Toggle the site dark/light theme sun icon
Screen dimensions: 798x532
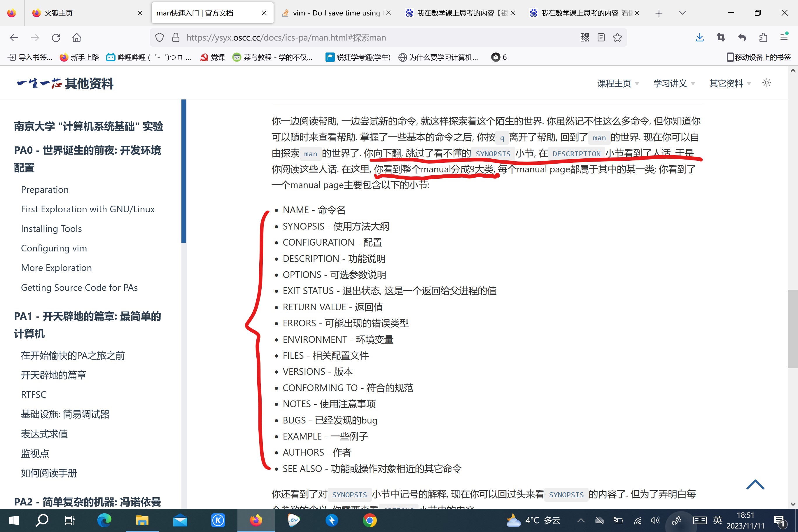766,83
